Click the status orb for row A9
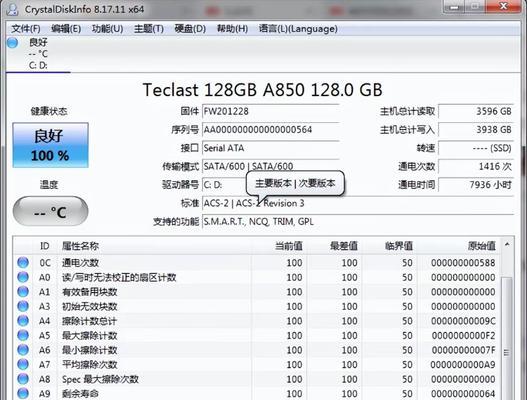The height and width of the screenshot is (400, 527). click(23, 393)
